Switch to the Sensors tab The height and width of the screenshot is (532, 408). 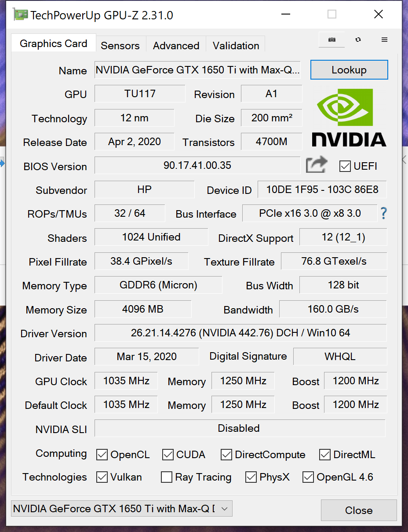120,46
